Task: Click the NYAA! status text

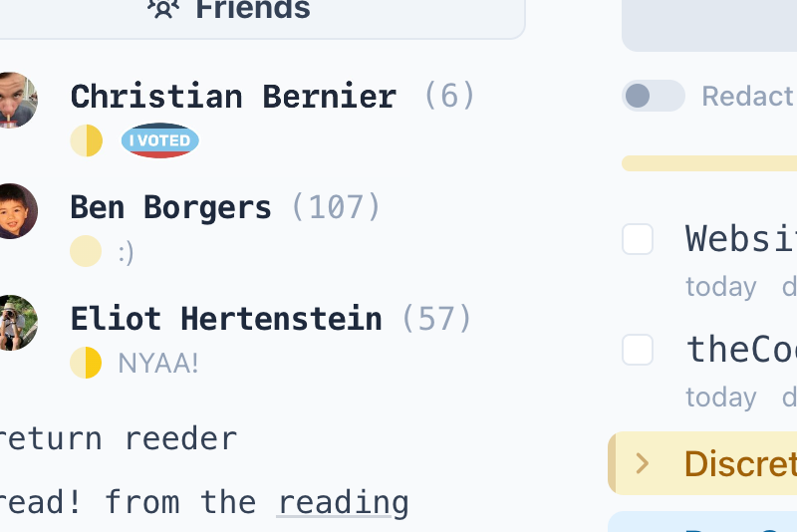Action: pyautogui.click(x=158, y=364)
